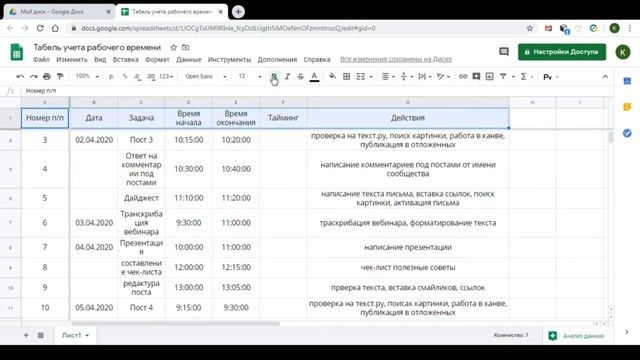Screen dimensions: 640x360
Task: Open text rotation dropdown
Action: [443, 76]
